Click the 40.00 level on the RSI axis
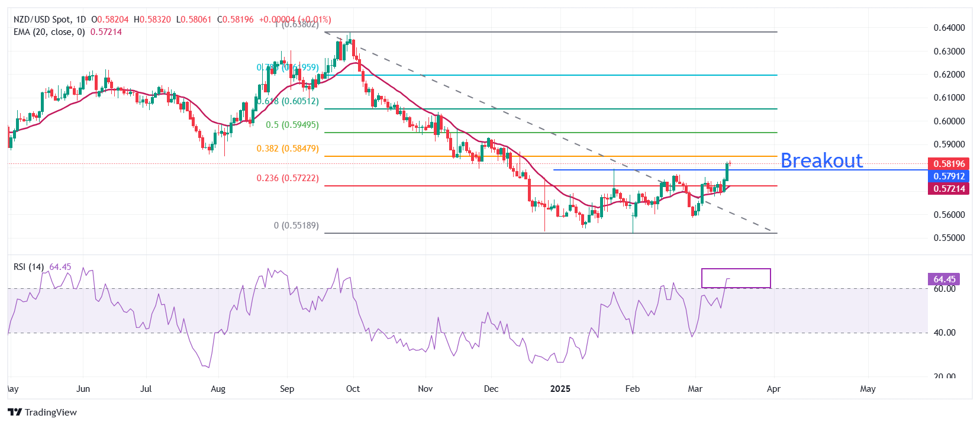 (x=944, y=333)
